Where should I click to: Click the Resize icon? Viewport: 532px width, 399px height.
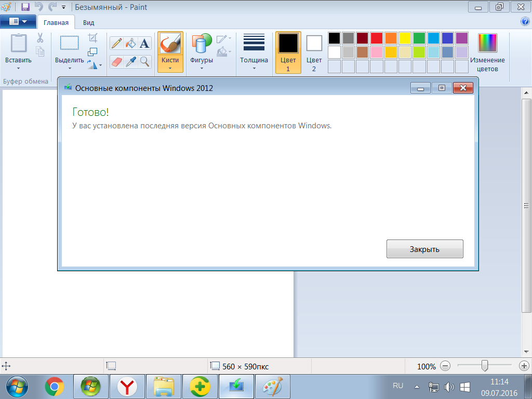click(92, 51)
